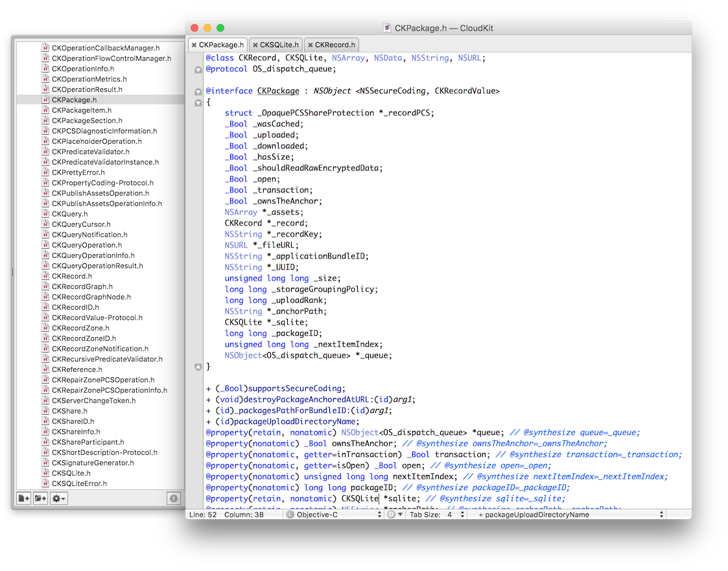Click the header icon beside CKPackageSection.h
Screen dimensions: 728x571
(45, 121)
